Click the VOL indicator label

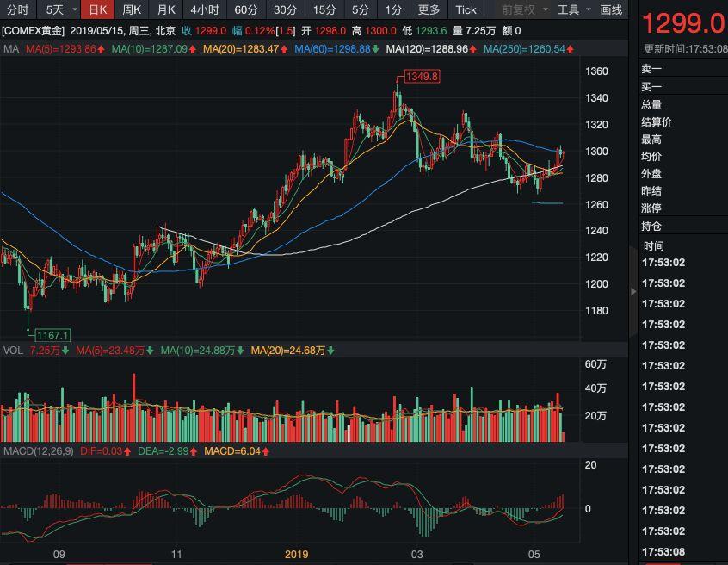click(13, 351)
